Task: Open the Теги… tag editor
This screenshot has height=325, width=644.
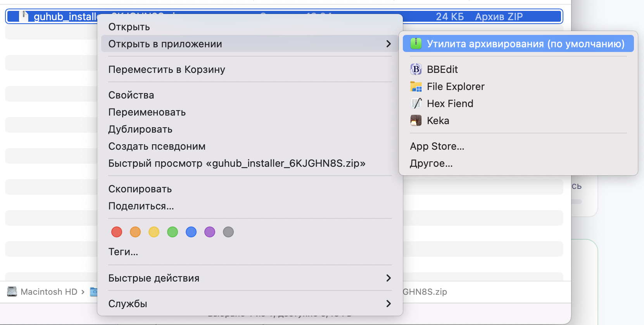Action: point(123,252)
